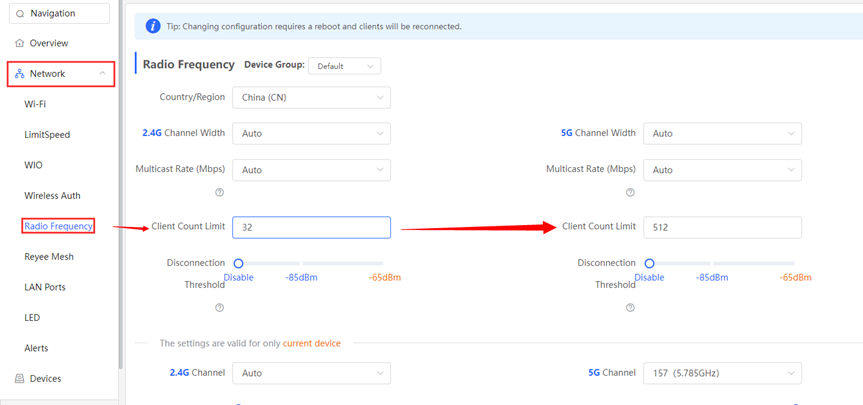Select Radio Frequency in the sidebar
This screenshot has width=863, height=405.
(59, 226)
